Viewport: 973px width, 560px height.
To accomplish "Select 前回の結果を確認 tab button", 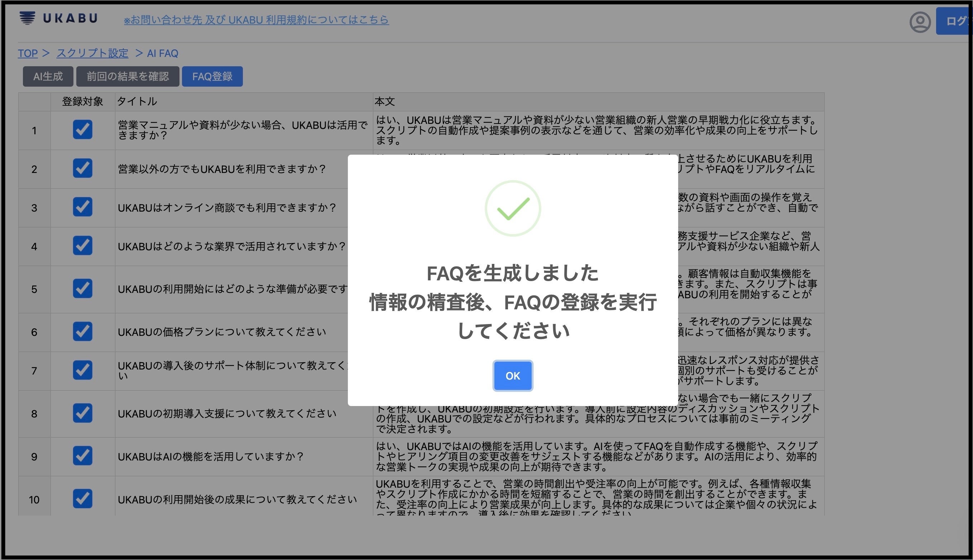I will (127, 77).
